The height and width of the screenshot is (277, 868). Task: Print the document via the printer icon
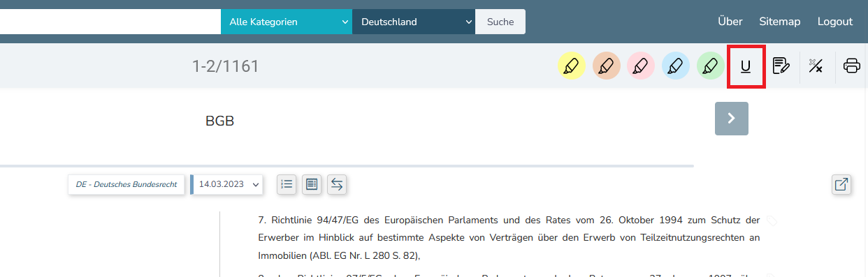852,66
